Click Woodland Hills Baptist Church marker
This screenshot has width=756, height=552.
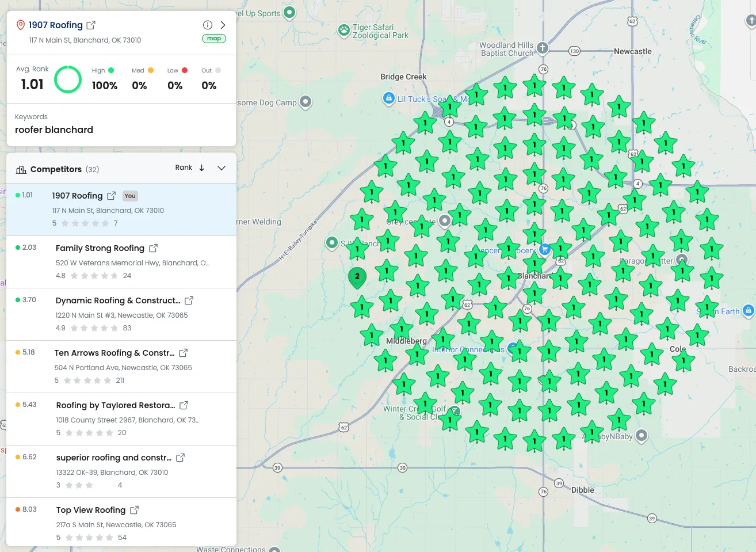point(543,48)
